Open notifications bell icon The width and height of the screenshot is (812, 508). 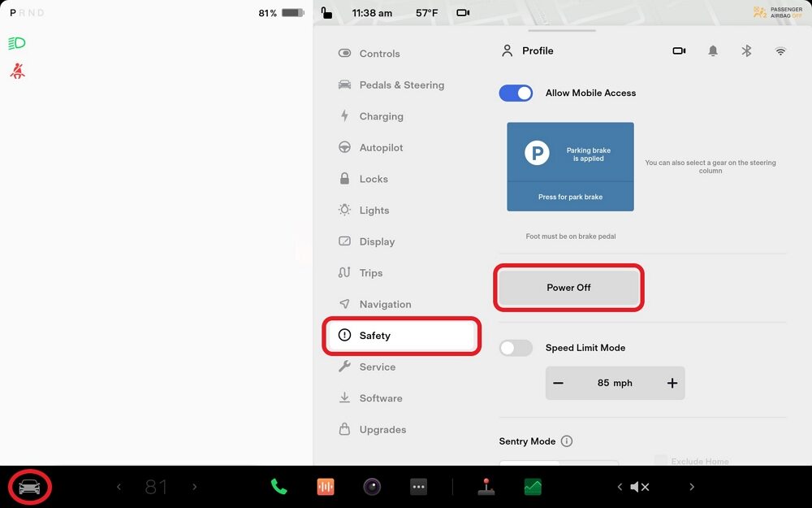point(713,51)
